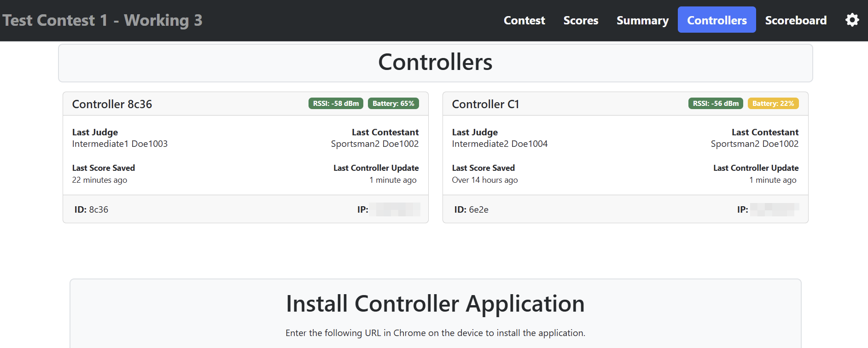This screenshot has height=348, width=868.
Task: Select the Controllers nav button
Action: pyautogui.click(x=717, y=20)
